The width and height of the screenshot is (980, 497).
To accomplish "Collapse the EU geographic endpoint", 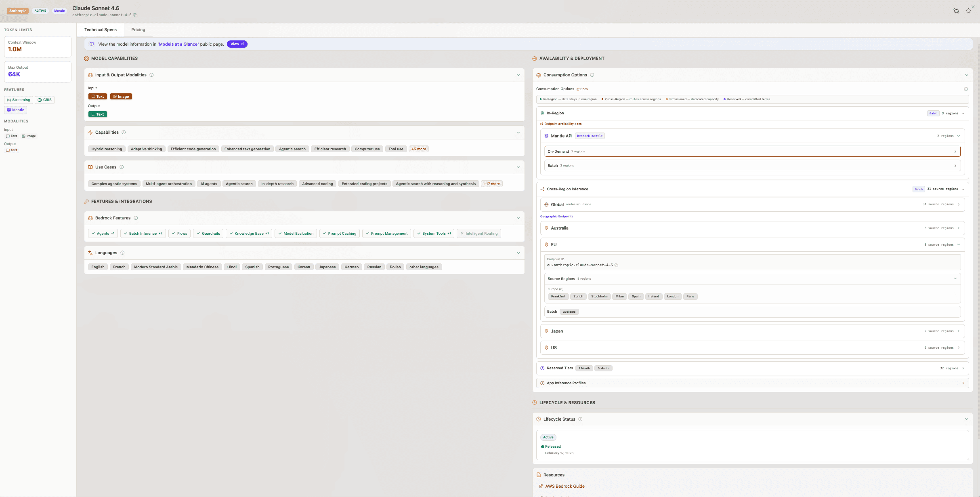I will [x=959, y=245].
